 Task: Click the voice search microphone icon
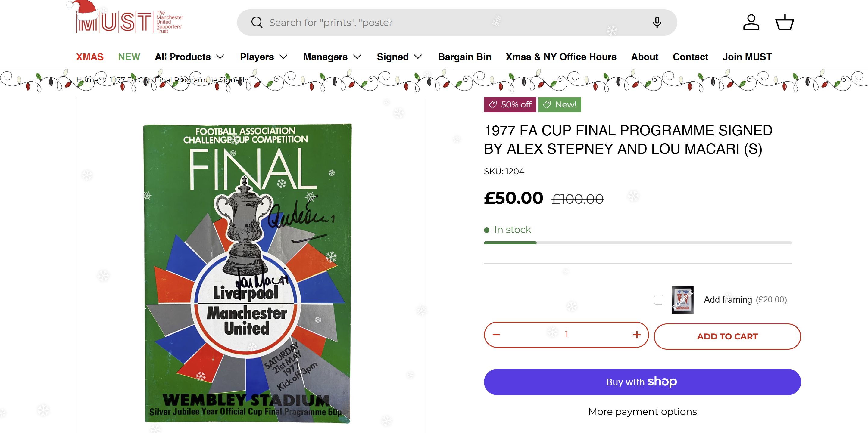coord(657,23)
